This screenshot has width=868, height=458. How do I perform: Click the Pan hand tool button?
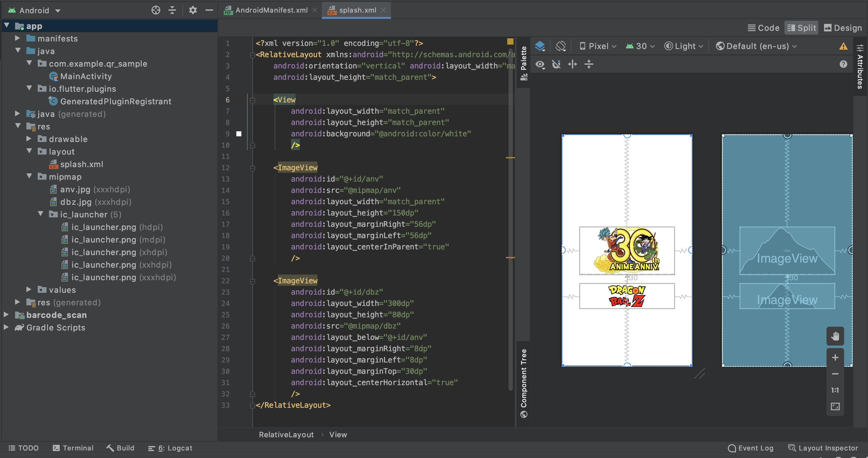[x=835, y=336]
